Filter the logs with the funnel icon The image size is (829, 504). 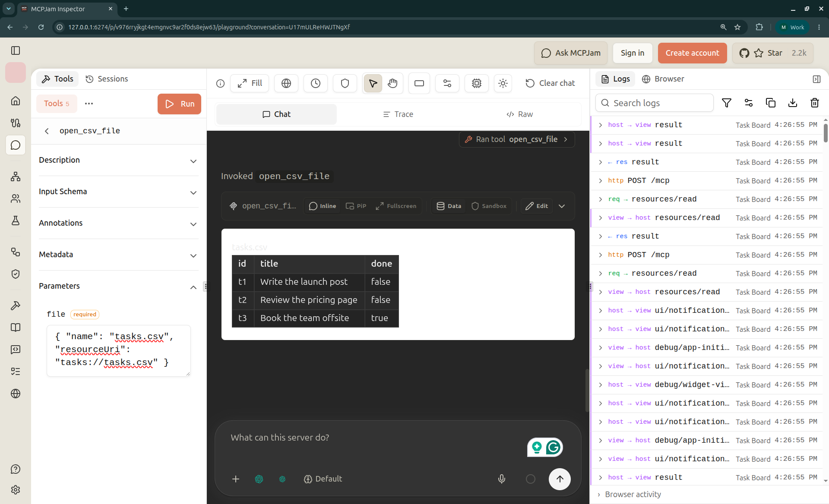(x=727, y=103)
